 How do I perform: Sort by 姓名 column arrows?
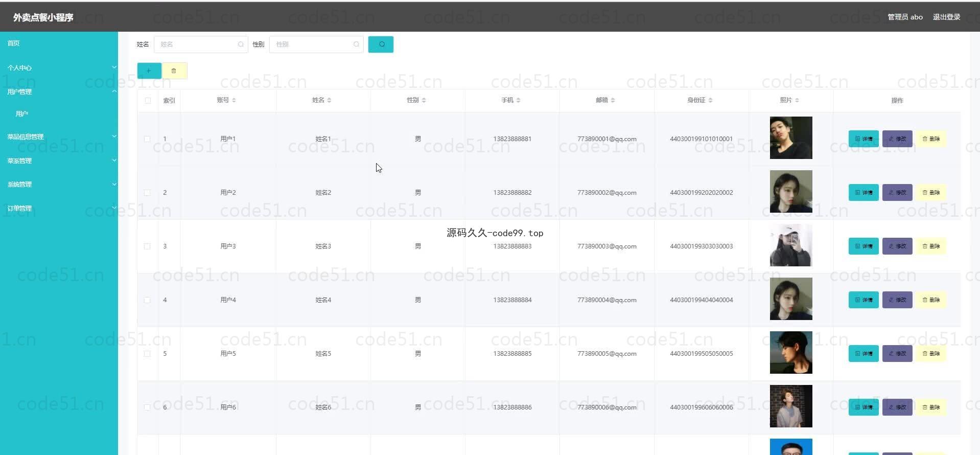coord(329,100)
